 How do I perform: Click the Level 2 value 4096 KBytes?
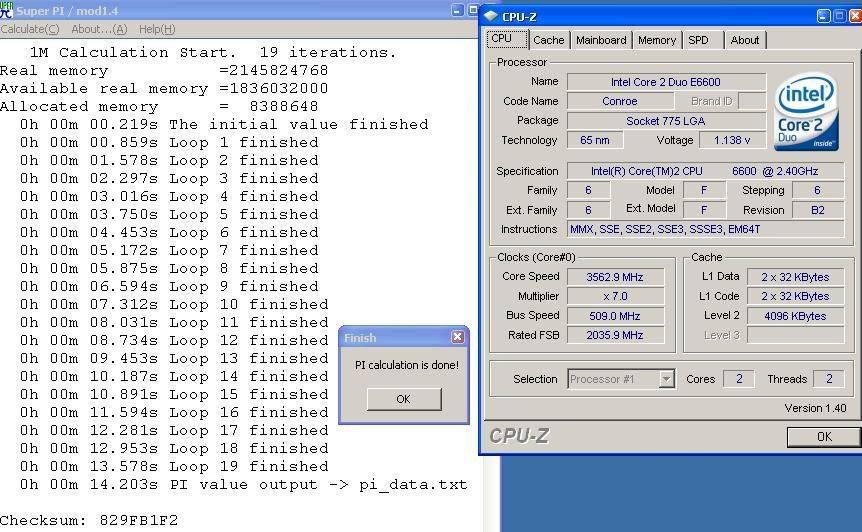(795, 316)
